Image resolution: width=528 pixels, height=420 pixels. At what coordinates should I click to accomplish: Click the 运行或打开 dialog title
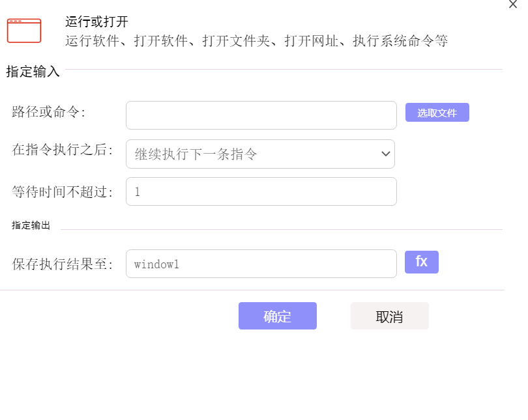[x=96, y=22]
